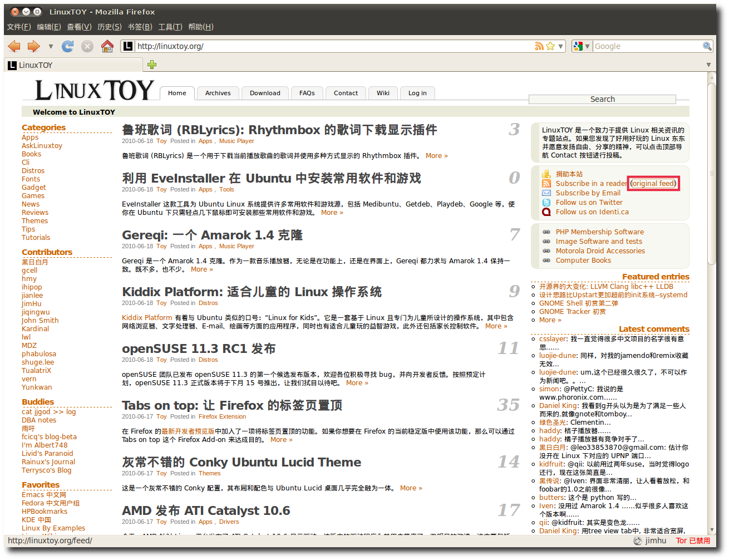Open the 查看(V) menu
Screen dimensions: 729x560
coord(79,27)
